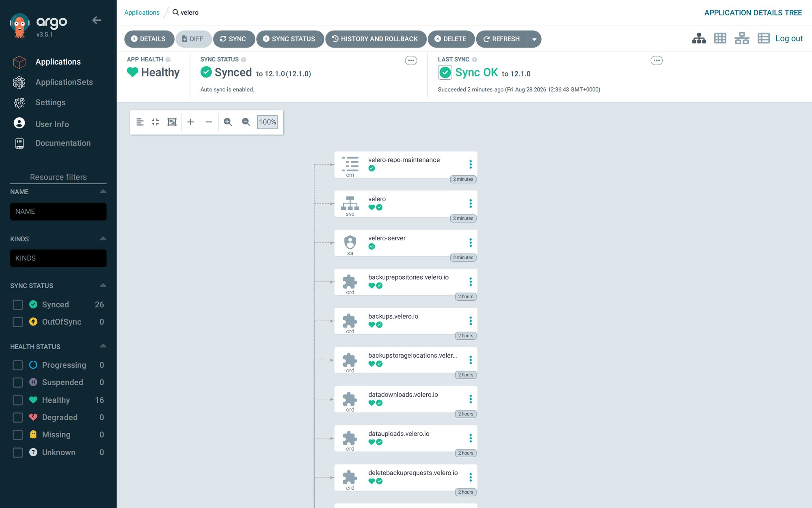Screen dimensions: 812x508
Task: Check the Progressing health filter checkbox
Action: pyautogui.click(x=18, y=365)
